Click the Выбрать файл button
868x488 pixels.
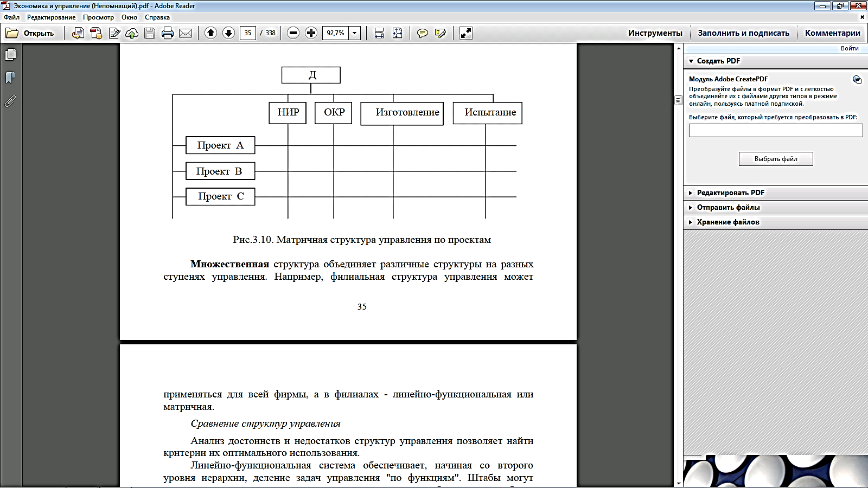coord(776,159)
